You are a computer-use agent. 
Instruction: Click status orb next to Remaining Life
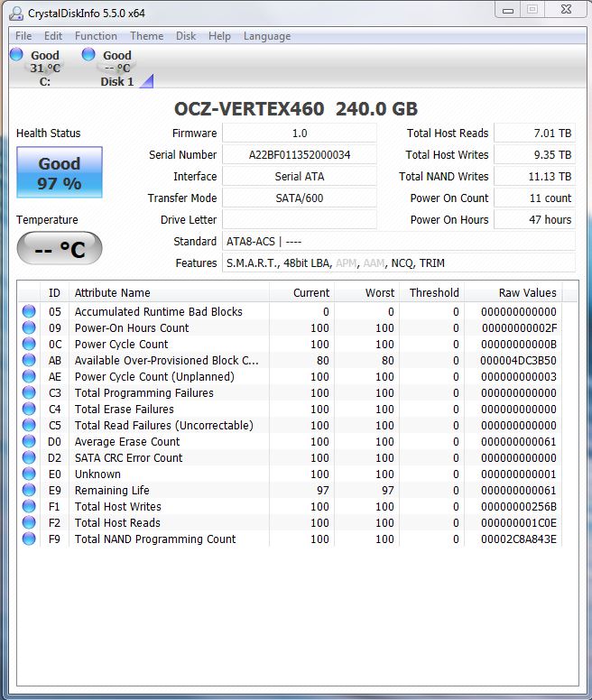30,491
